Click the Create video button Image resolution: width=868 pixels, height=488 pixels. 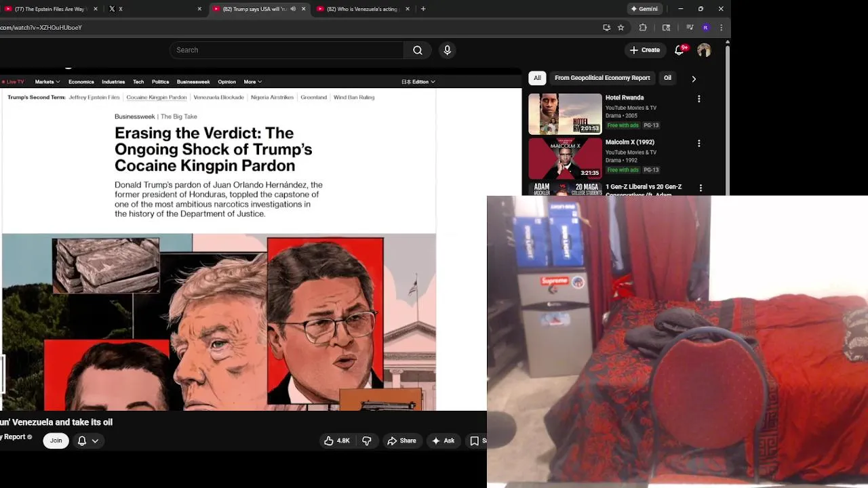point(644,50)
